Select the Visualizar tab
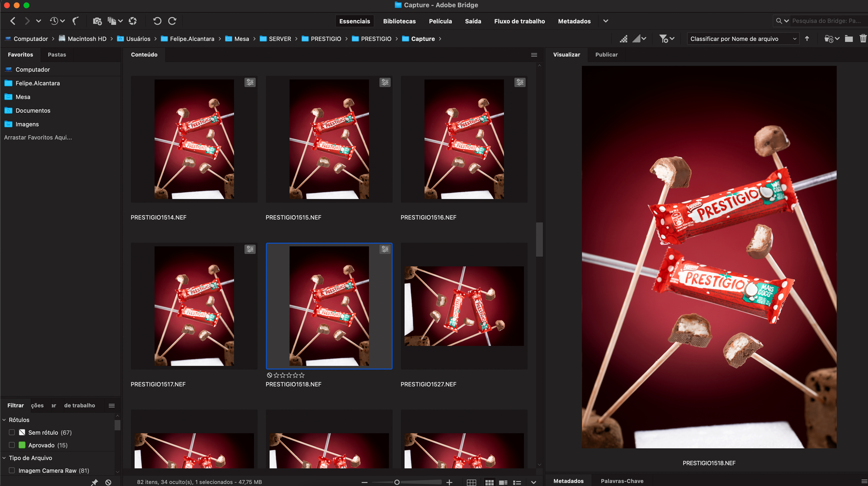Viewport: 868px width, 486px height. [x=566, y=55]
